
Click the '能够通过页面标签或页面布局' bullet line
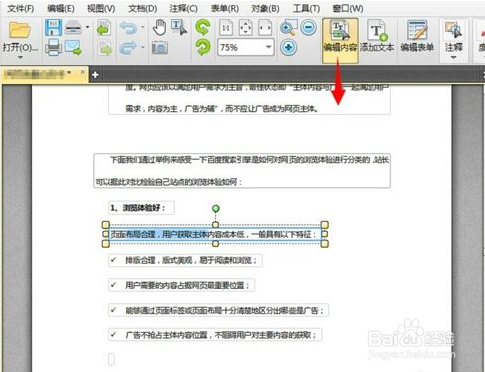click(218, 311)
